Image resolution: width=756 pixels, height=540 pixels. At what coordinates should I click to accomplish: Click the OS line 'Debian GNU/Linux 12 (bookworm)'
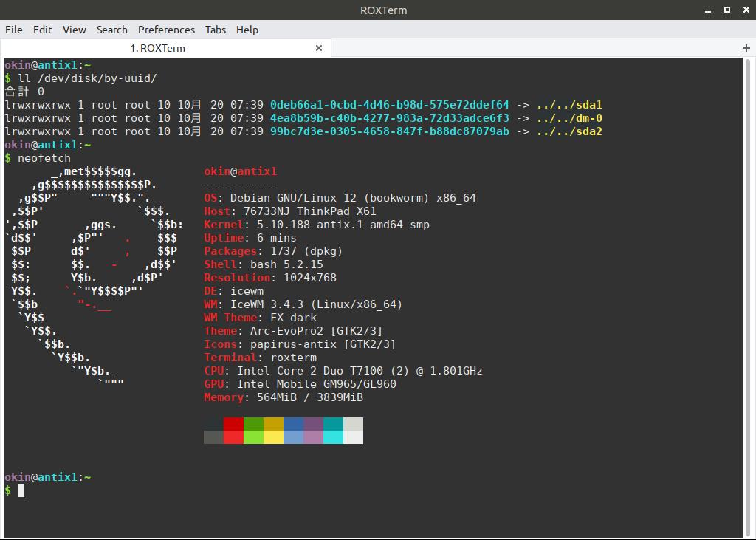click(x=329, y=198)
